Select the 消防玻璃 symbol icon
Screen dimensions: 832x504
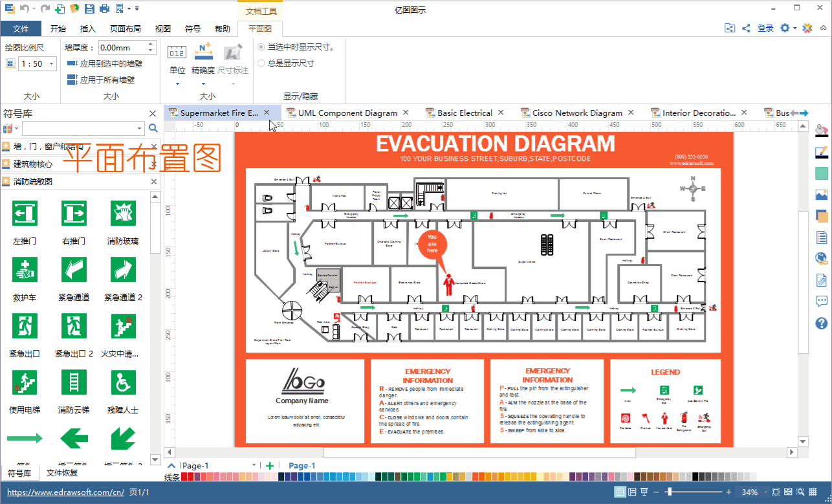(122, 214)
